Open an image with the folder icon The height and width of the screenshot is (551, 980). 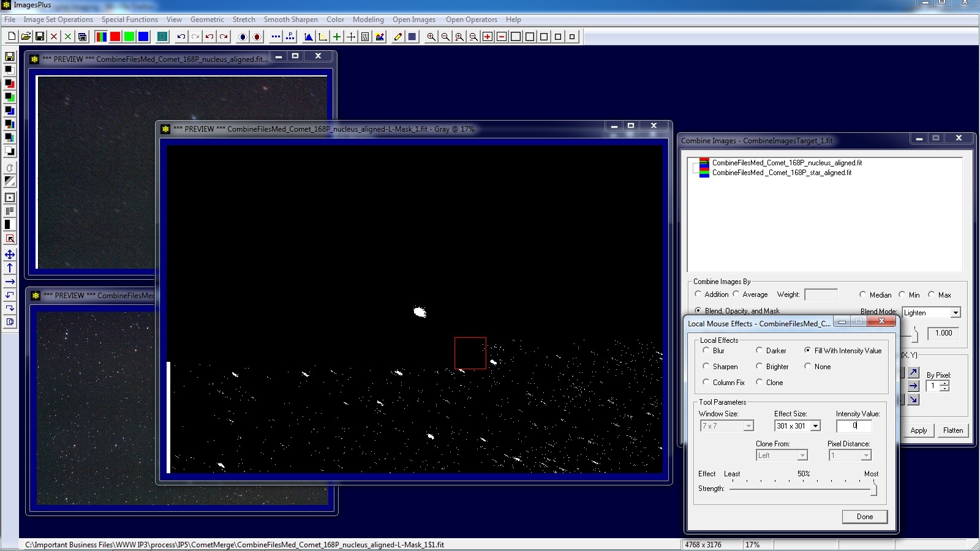pyautogui.click(x=26, y=37)
